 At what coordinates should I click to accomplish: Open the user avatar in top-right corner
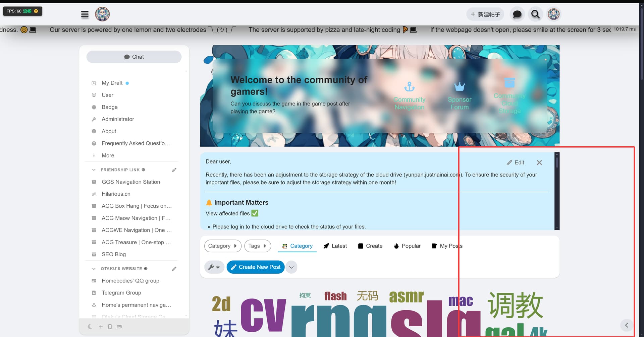pyautogui.click(x=553, y=14)
